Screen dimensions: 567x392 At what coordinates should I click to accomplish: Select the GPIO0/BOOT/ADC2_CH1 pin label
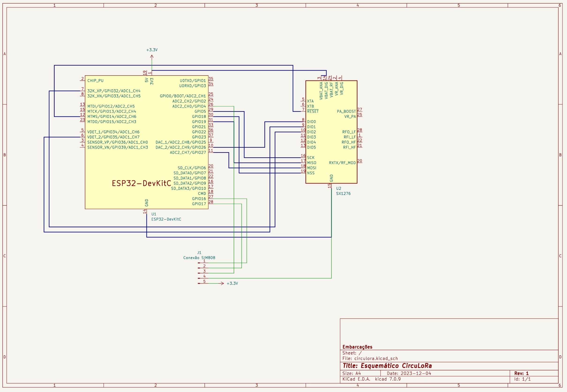coord(183,96)
